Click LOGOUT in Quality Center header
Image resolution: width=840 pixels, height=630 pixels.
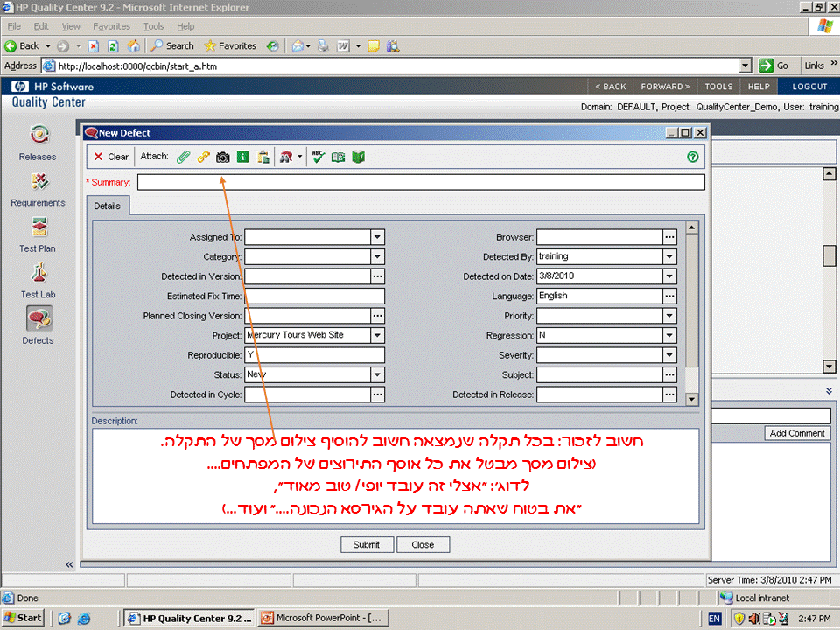point(809,87)
